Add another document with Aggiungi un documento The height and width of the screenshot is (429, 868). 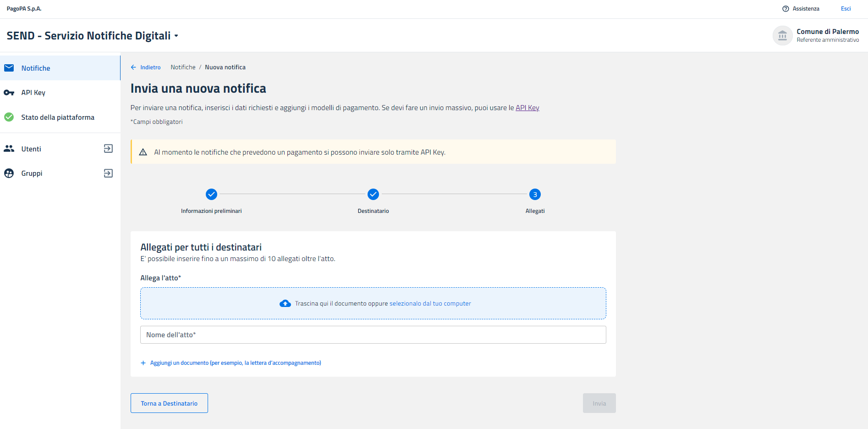coord(235,363)
